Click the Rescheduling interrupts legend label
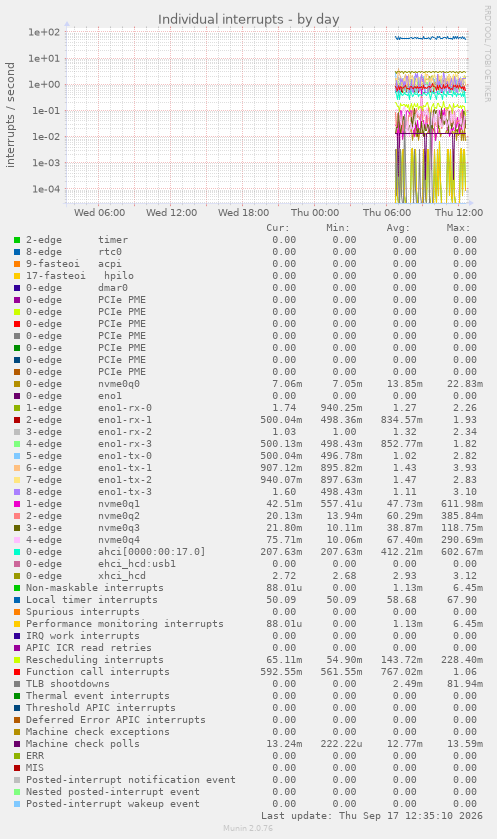 pyautogui.click(x=95, y=660)
